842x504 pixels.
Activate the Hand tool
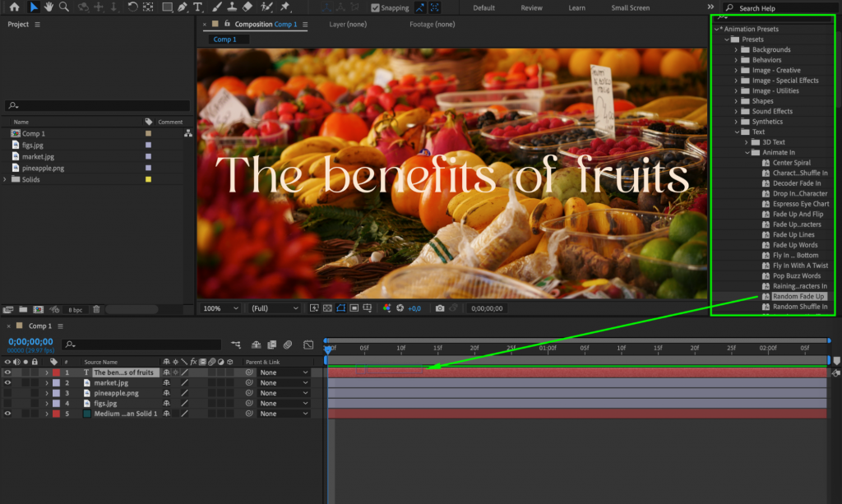point(49,7)
